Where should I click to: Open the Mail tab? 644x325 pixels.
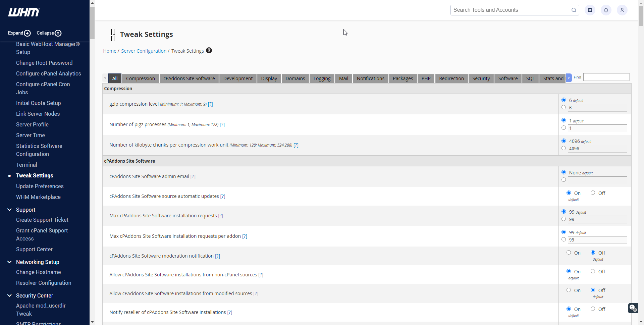343,78
